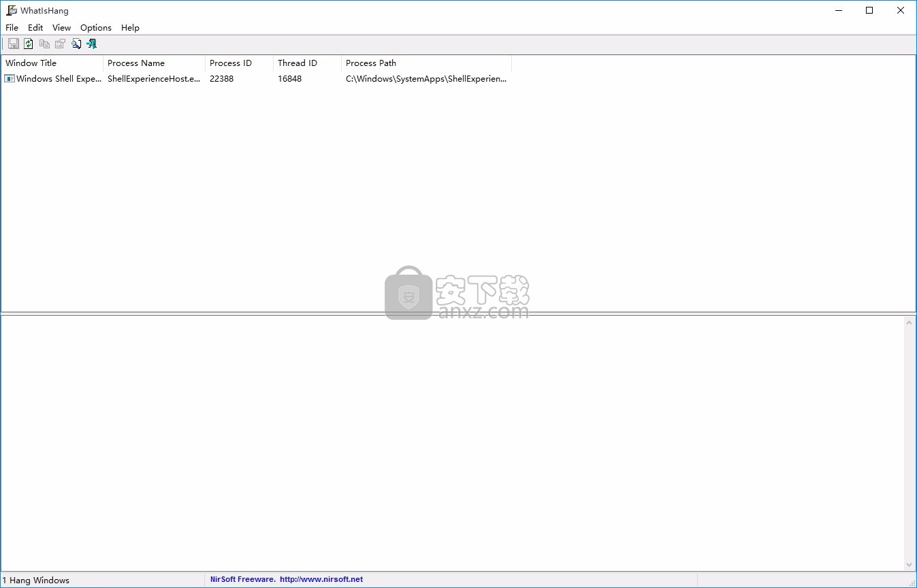
Task: Click the lower pane scrollbar up arrow
Action: (x=910, y=323)
